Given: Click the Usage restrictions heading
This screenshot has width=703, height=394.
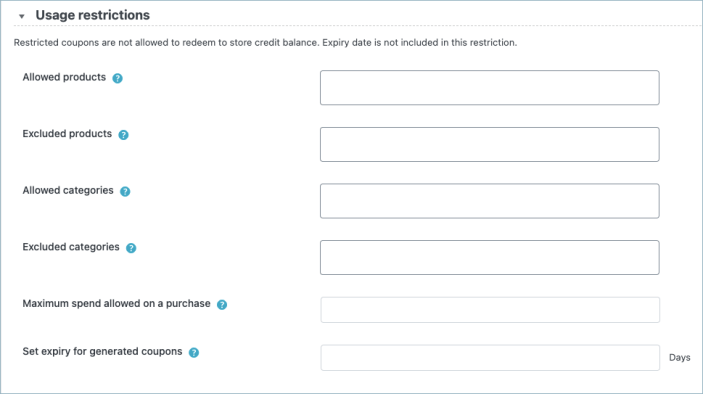Looking at the screenshot, I should tap(93, 15).
